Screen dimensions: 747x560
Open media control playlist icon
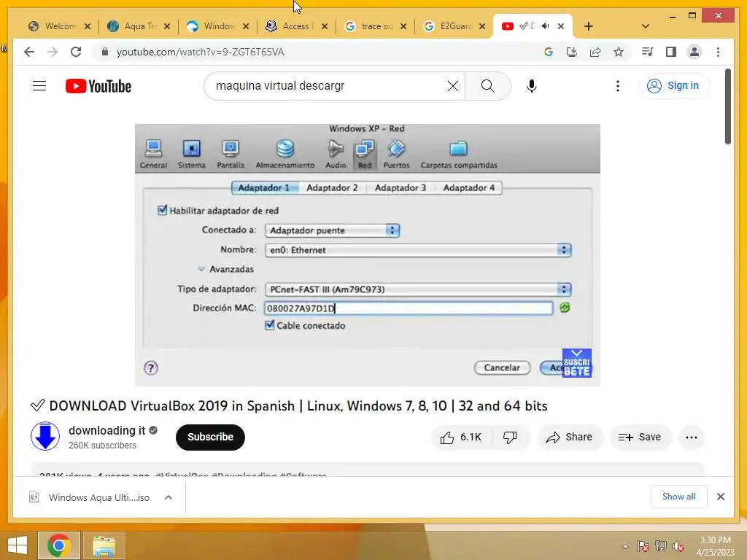click(648, 52)
